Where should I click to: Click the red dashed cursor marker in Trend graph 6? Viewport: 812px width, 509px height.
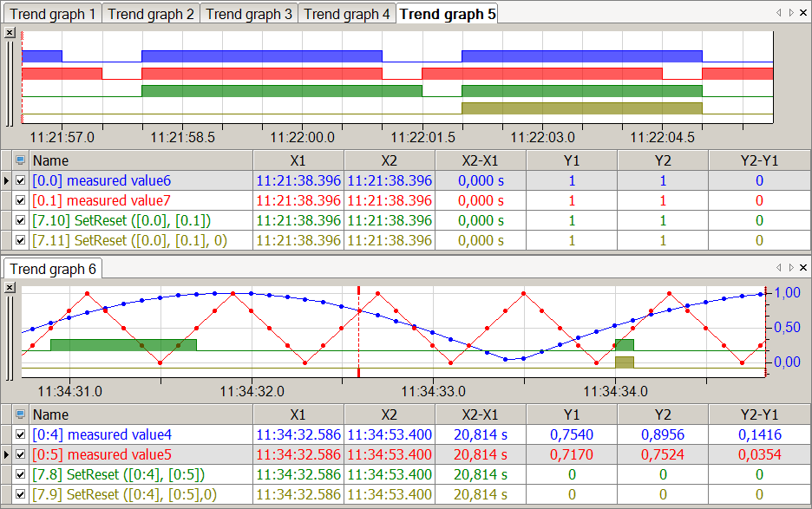coord(358,290)
